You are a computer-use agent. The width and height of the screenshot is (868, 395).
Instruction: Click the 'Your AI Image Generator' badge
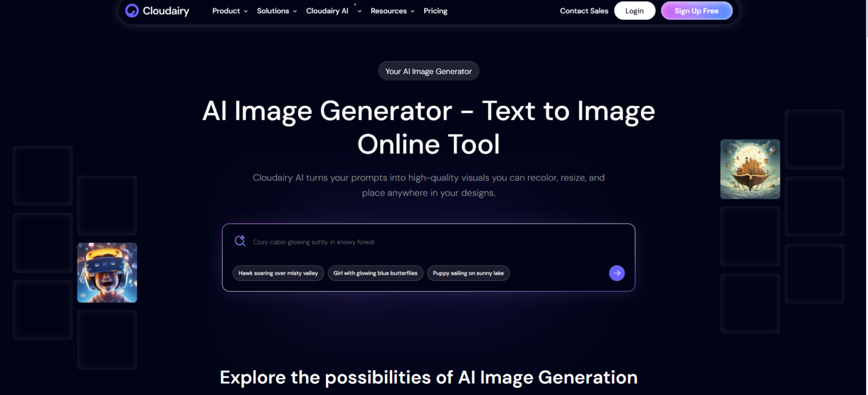point(428,71)
